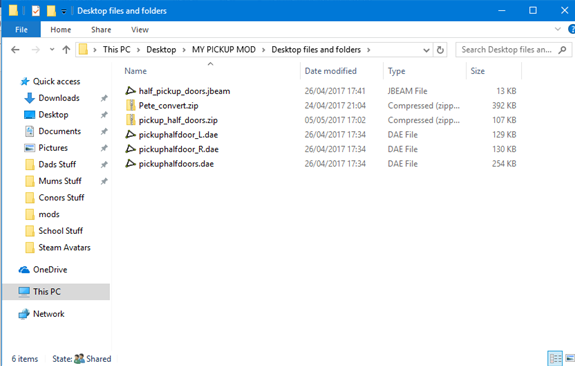Click the Forward navigation arrow
This screenshot has height=366, width=575.
(x=36, y=50)
